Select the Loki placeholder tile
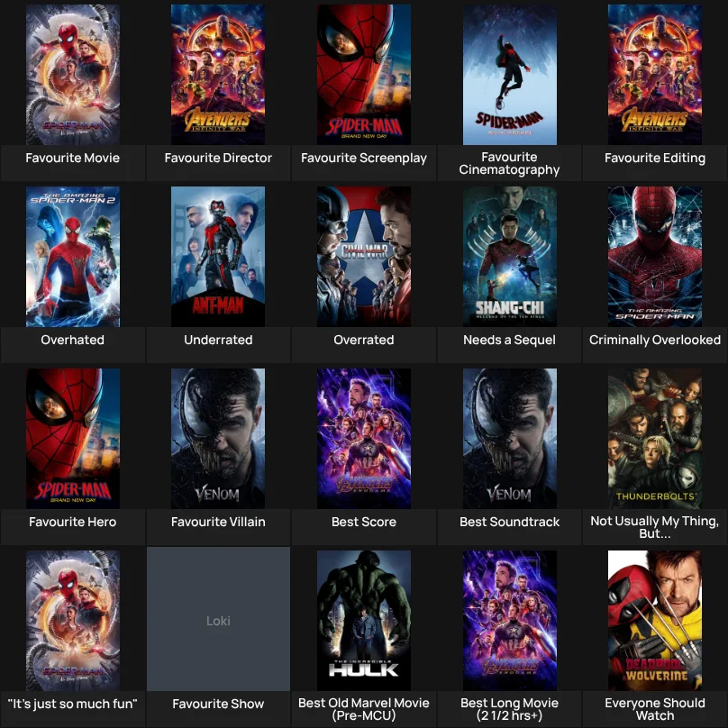This screenshot has width=728, height=728. (218, 619)
